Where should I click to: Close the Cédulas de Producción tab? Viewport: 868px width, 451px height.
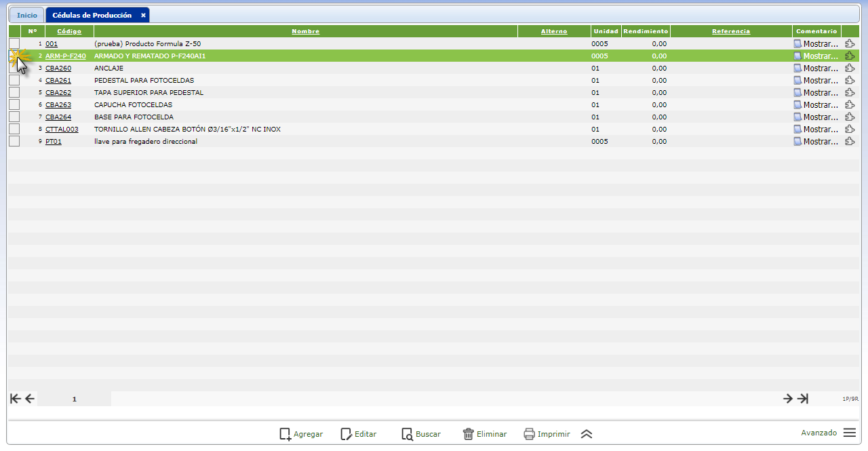pyautogui.click(x=143, y=15)
